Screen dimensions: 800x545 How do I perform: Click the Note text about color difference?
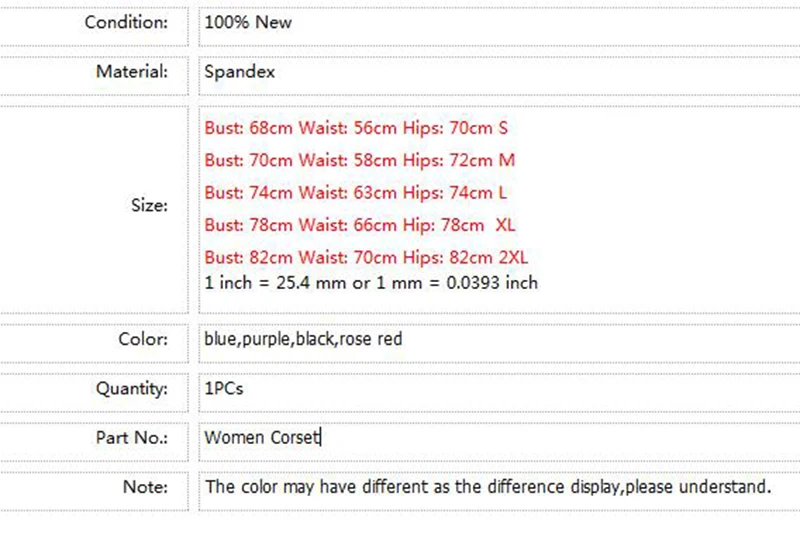pyautogui.click(x=488, y=487)
